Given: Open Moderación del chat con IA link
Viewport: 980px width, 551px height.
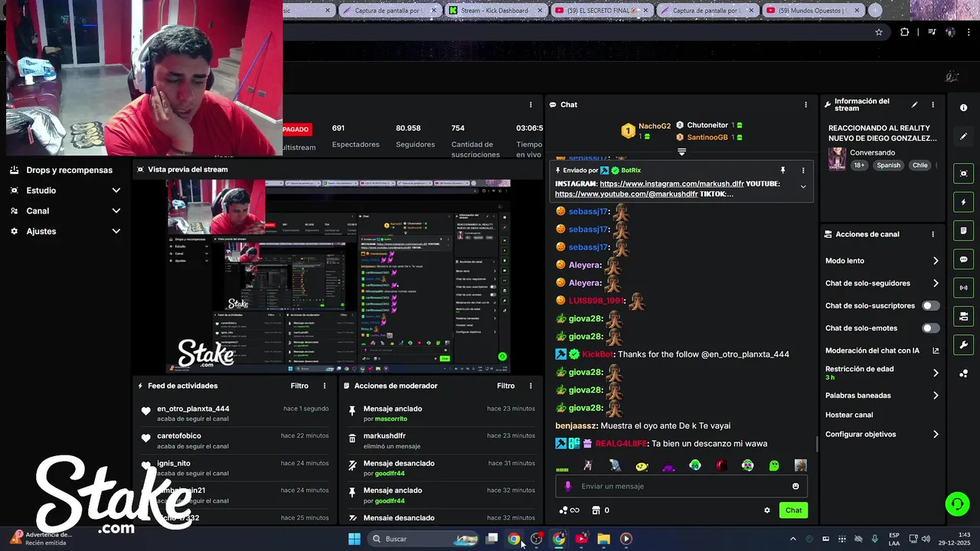Looking at the screenshot, I should [882, 350].
